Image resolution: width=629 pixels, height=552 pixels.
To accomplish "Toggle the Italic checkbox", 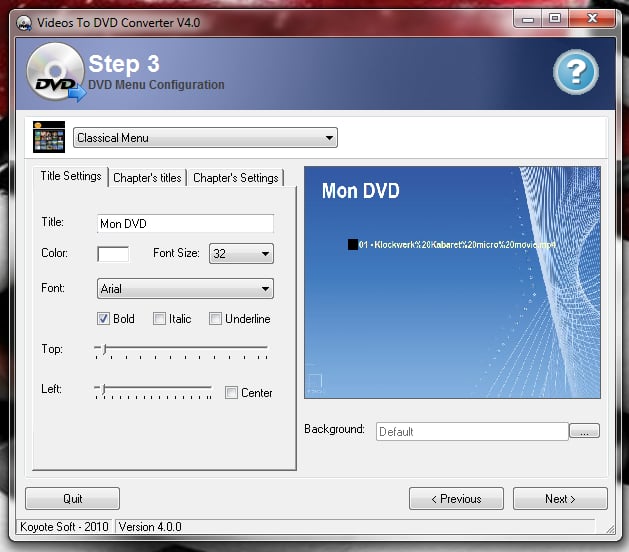I will tap(159, 319).
